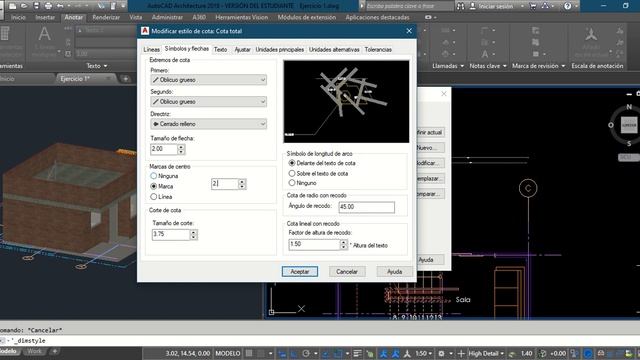
Task: Click the Factor de altura de recodo field
Action: [314, 244]
